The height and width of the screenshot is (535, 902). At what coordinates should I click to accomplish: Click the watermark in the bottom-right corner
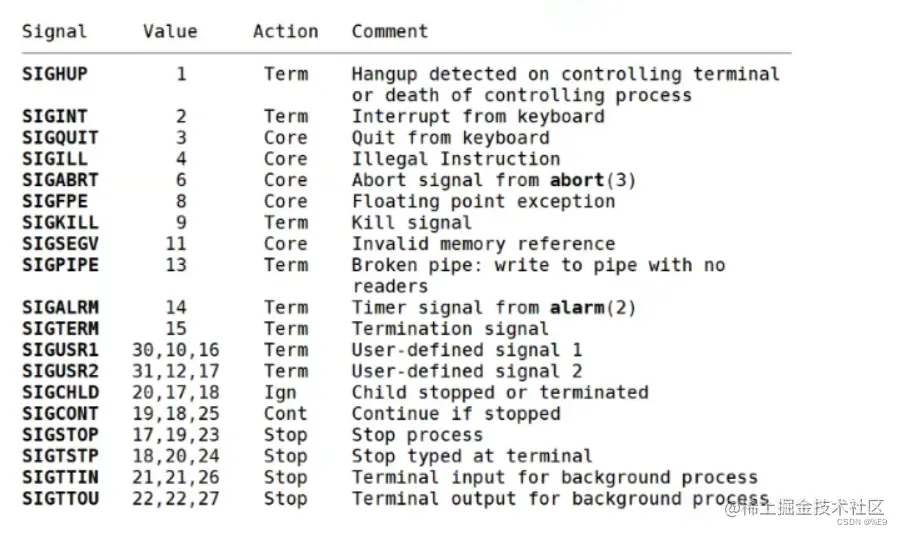pos(810,509)
